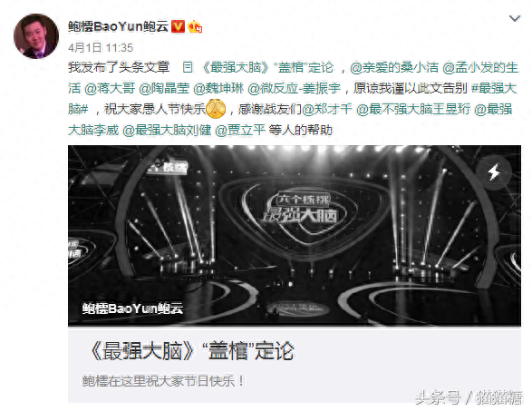Open profile name 鲍橒BaoYun鲍云
Viewport: 532px width, 411px height.
118,26
